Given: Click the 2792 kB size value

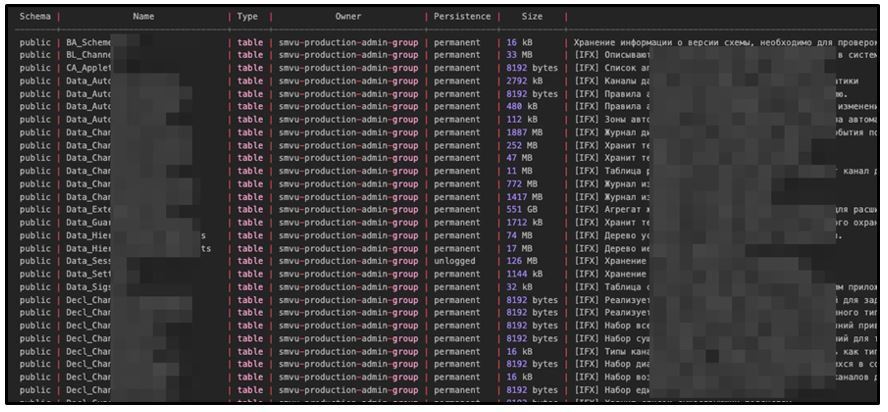Looking at the screenshot, I should point(525,81).
